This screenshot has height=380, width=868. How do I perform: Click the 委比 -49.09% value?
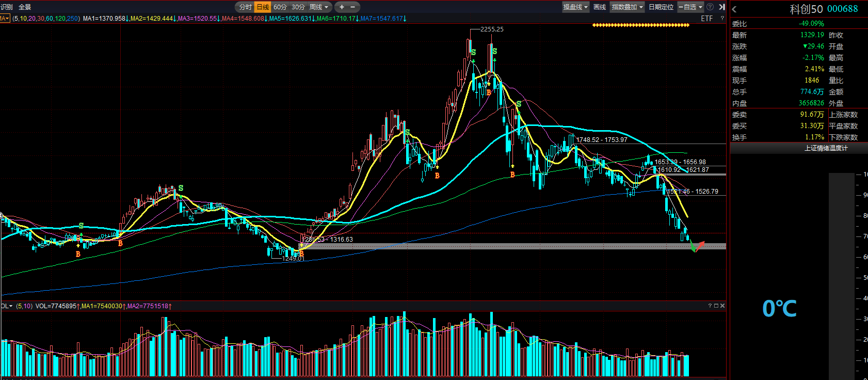click(811, 24)
